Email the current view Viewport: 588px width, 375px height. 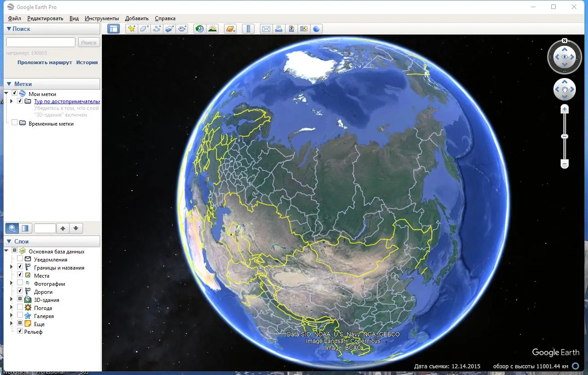tap(266, 28)
